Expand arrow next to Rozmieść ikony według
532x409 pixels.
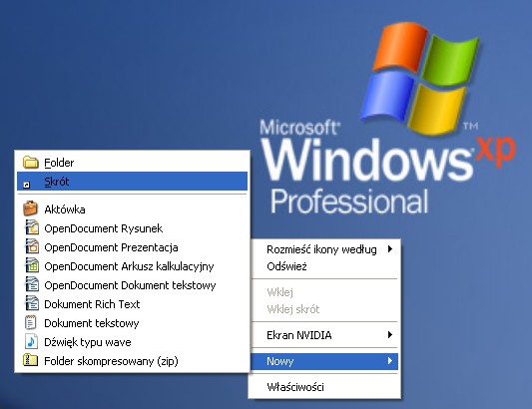390,249
